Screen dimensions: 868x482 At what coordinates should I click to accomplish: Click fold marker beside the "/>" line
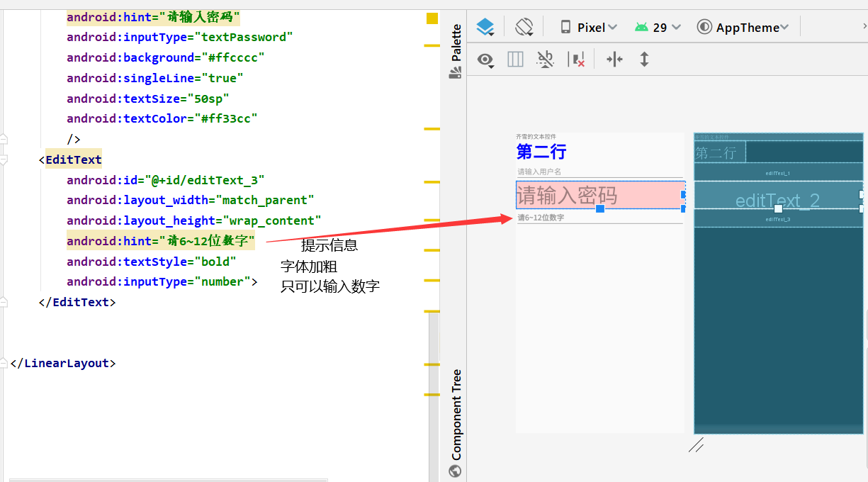coord(4,139)
